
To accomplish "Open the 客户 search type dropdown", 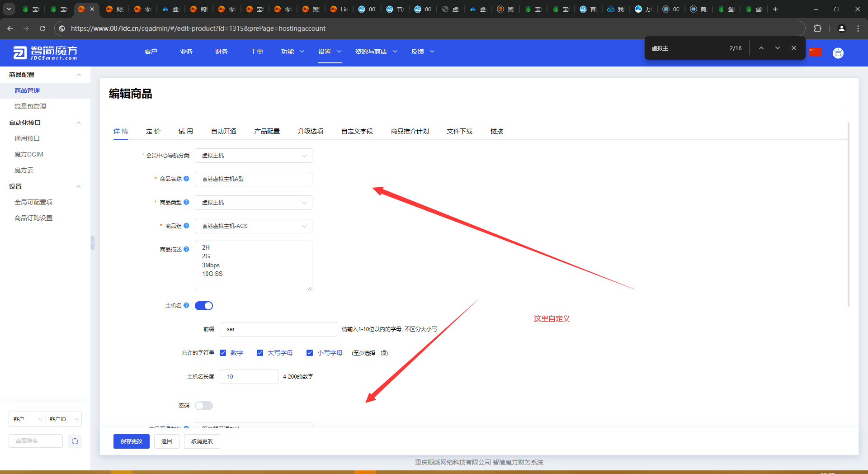I will [27, 419].
